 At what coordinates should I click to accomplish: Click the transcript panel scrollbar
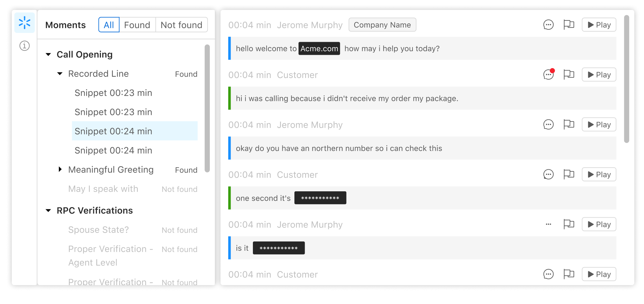626,79
